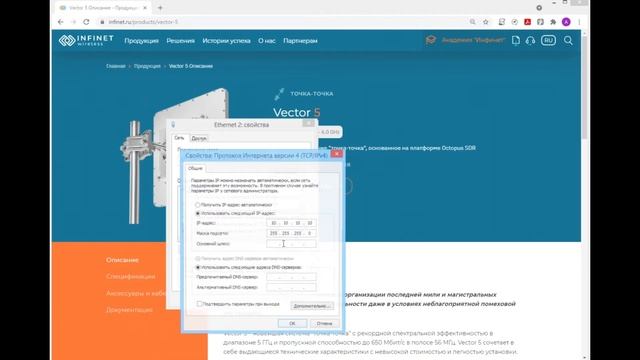Click the preferred DNS server field

tap(291, 277)
